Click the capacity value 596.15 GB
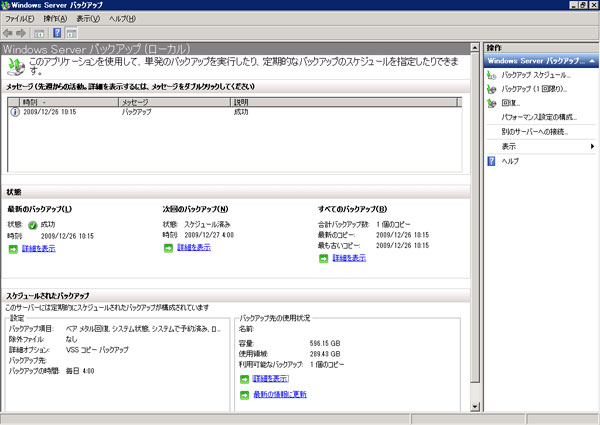600x425 pixels. click(x=325, y=343)
